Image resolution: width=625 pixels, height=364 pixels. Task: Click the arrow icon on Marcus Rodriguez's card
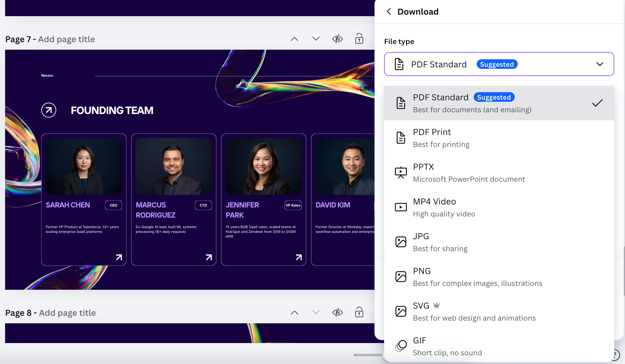click(209, 257)
